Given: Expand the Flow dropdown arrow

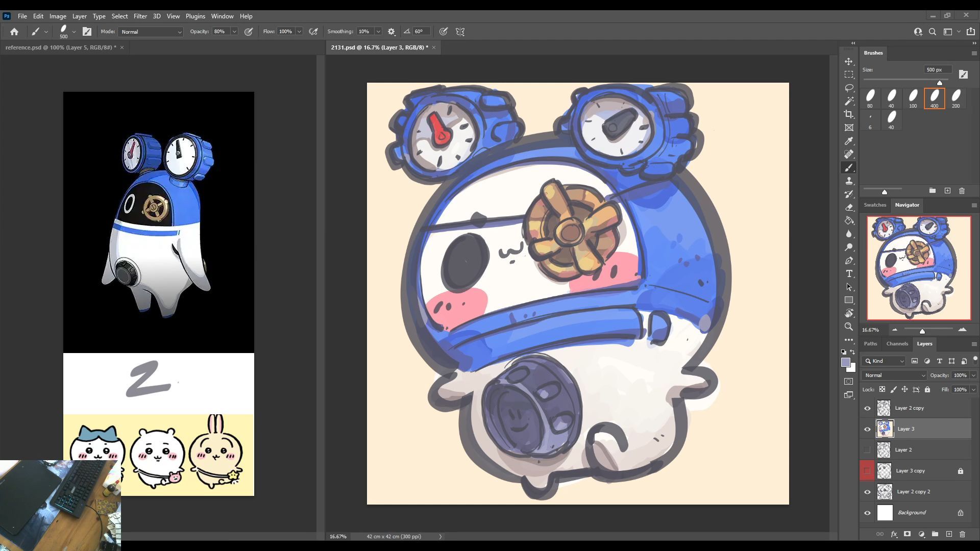Looking at the screenshot, I should coord(299,32).
